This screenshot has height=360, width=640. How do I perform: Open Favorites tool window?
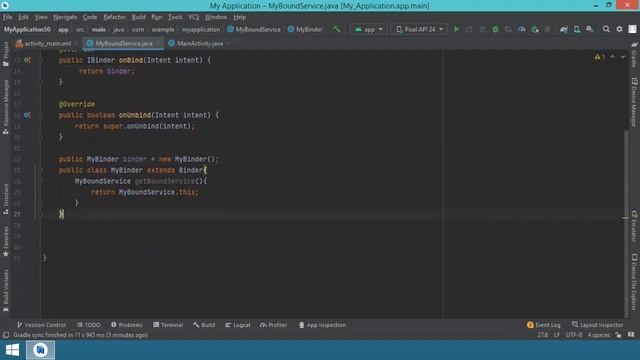6,242
